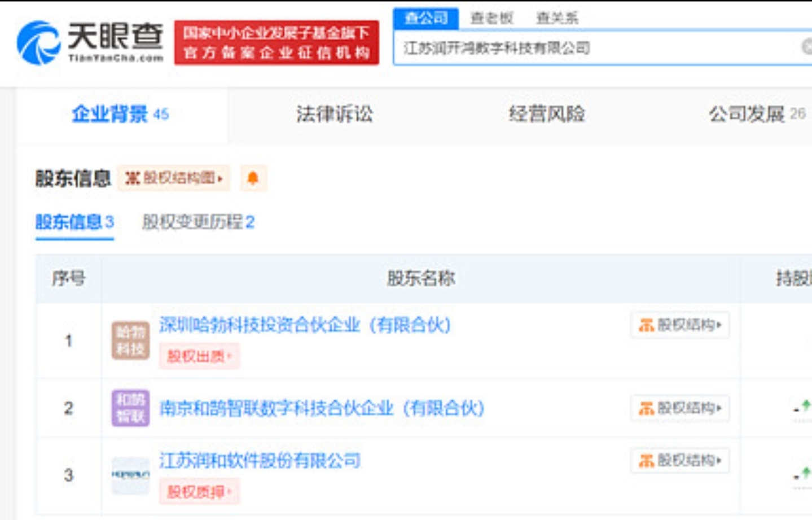
Task: Open 股权结构 for 深圳哈勃科技 row
Action: 680,325
